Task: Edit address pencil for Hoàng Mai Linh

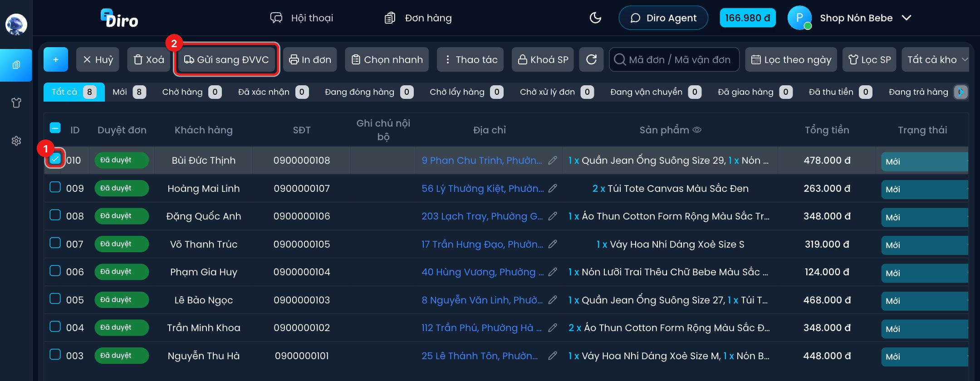Action: tap(553, 188)
